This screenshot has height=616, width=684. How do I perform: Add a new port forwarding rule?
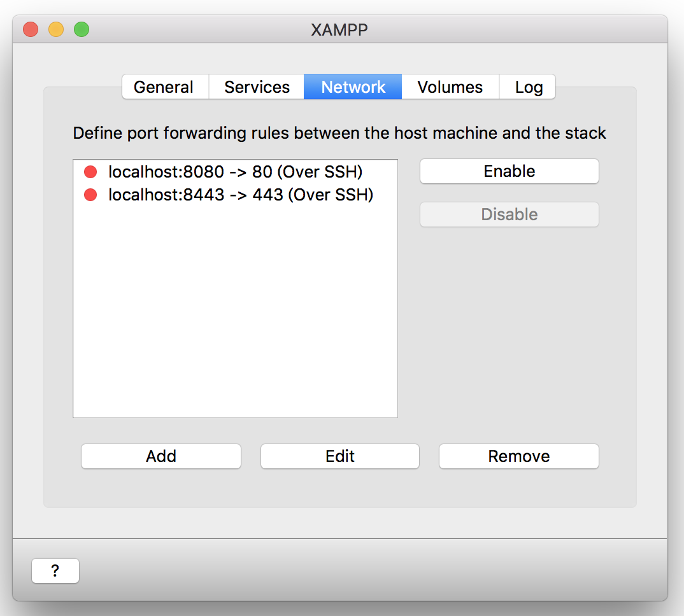pyautogui.click(x=161, y=456)
